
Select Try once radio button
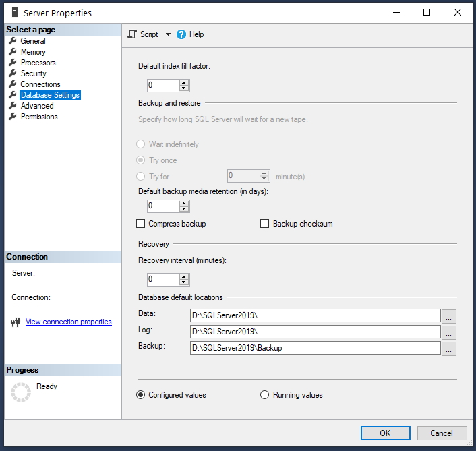pos(140,160)
